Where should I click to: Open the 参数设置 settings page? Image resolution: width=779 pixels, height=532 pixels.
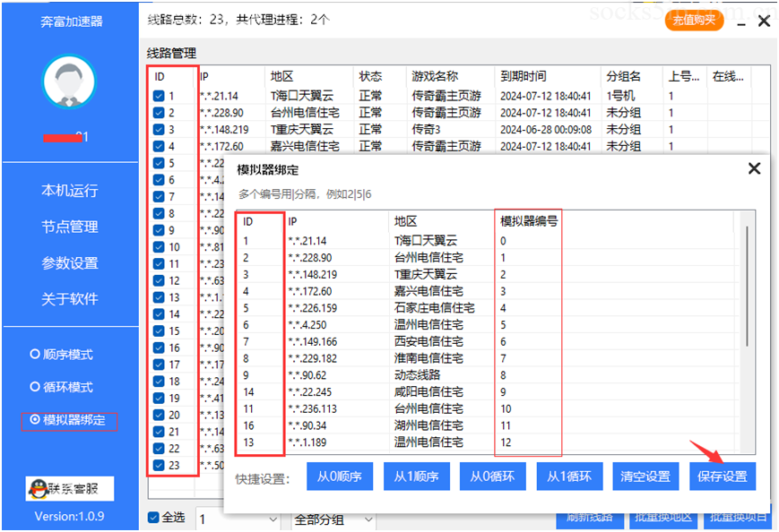pos(69,263)
